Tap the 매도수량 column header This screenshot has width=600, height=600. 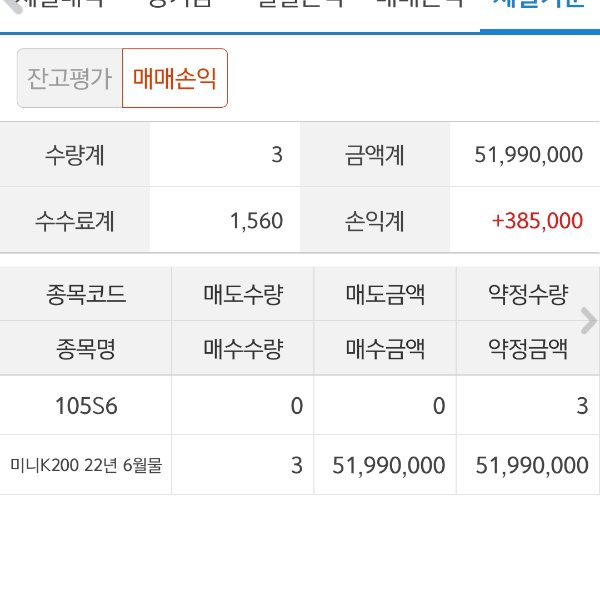pos(243,295)
